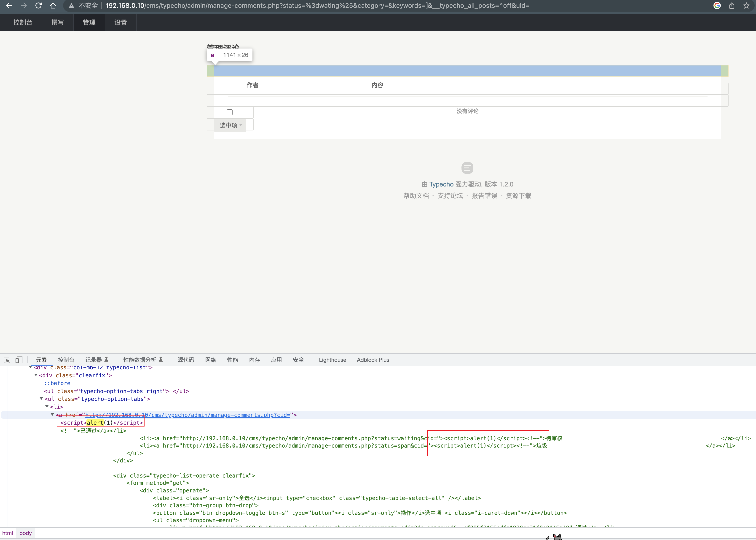756x540 pixels.
Task: Collapse the div class clearfix node
Action: (x=36, y=375)
